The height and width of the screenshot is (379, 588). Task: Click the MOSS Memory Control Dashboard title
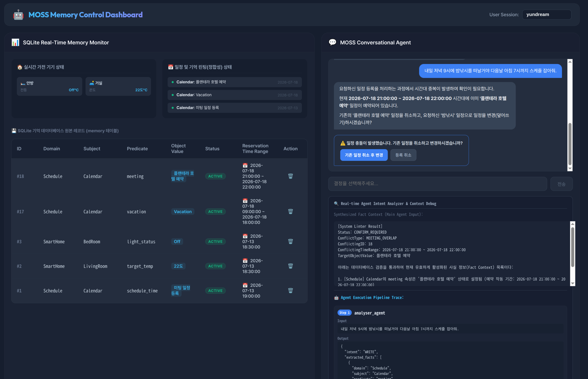85,15
